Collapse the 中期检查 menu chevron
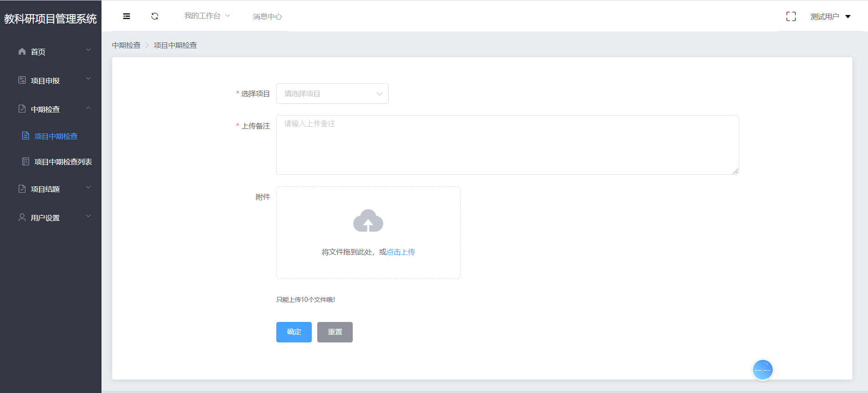The width and height of the screenshot is (868, 393). point(88,108)
